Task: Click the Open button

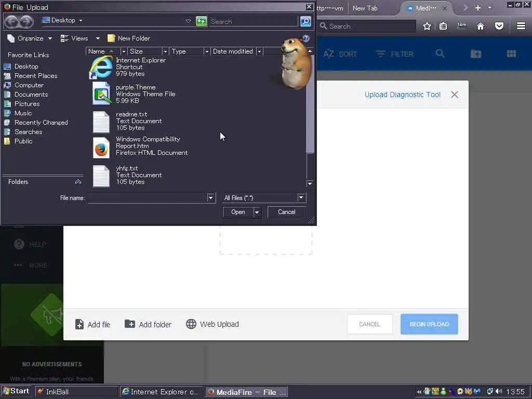Action: click(x=238, y=212)
